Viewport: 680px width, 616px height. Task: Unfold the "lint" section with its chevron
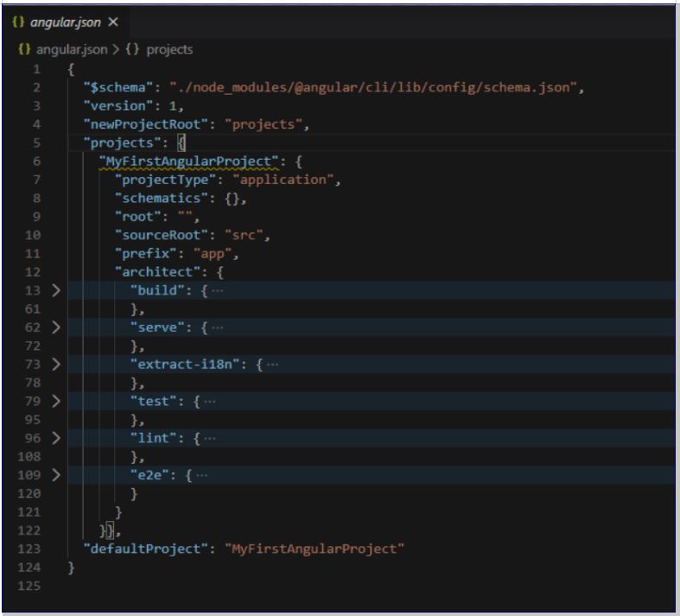coord(55,438)
